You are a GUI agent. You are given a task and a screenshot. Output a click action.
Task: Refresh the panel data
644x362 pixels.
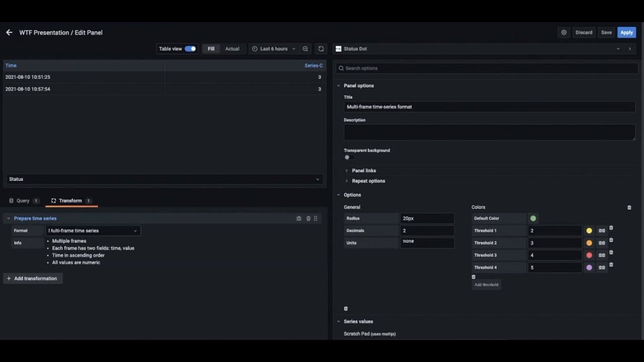[x=321, y=49]
